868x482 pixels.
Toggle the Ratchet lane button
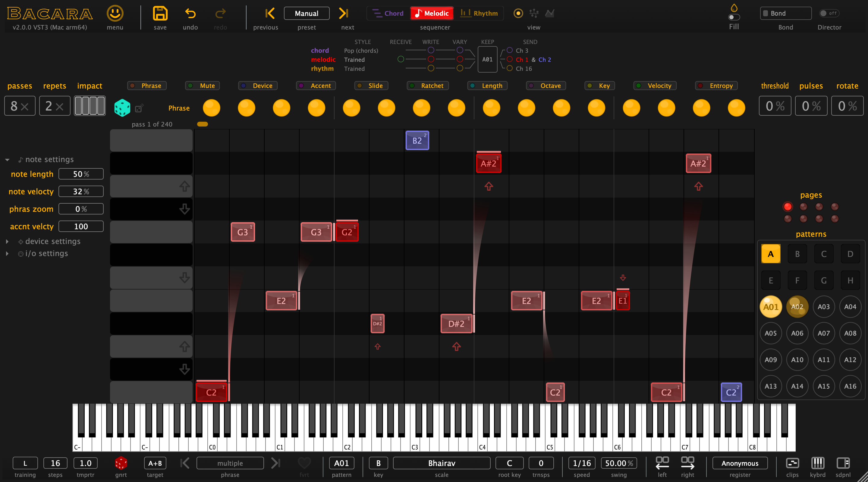pyautogui.click(x=428, y=86)
